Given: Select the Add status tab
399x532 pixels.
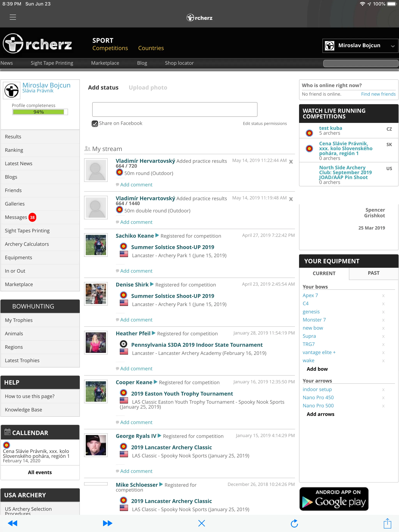Looking at the screenshot, I should (x=103, y=87).
